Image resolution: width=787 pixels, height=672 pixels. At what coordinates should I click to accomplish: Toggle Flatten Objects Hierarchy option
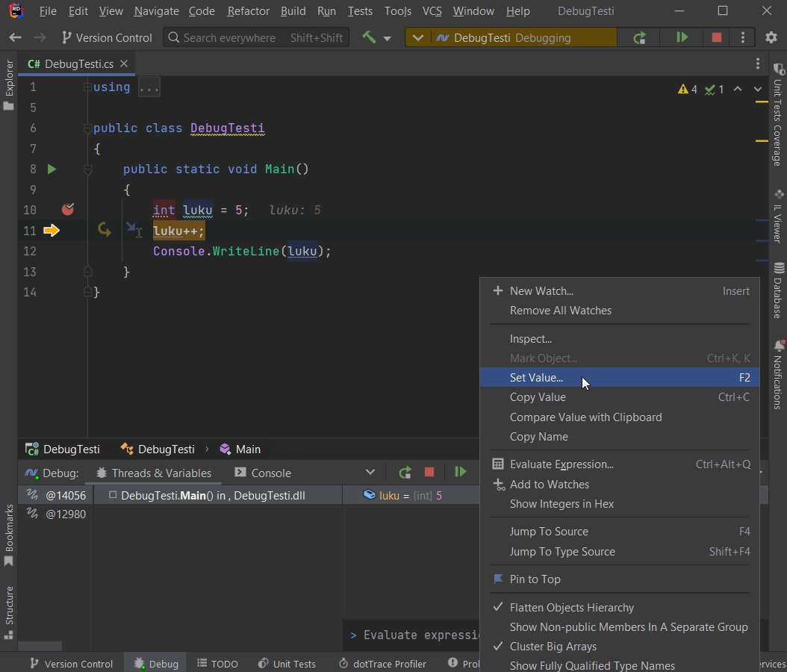click(571, 608)
